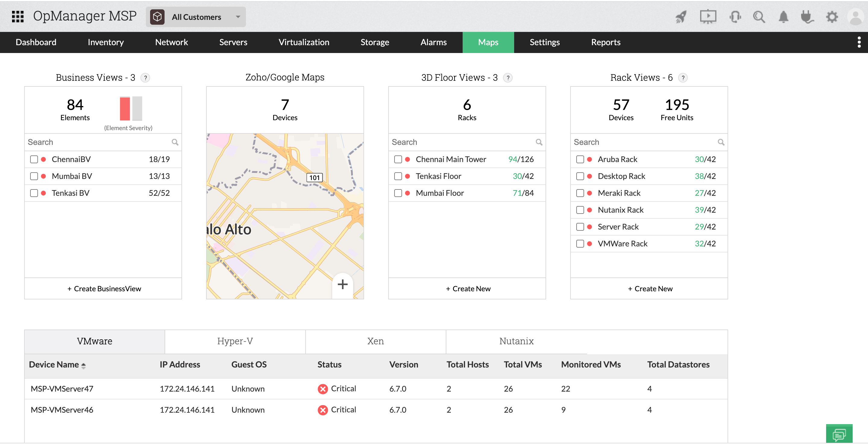Click the Business Views search magnifier

[x=175, y=142]
